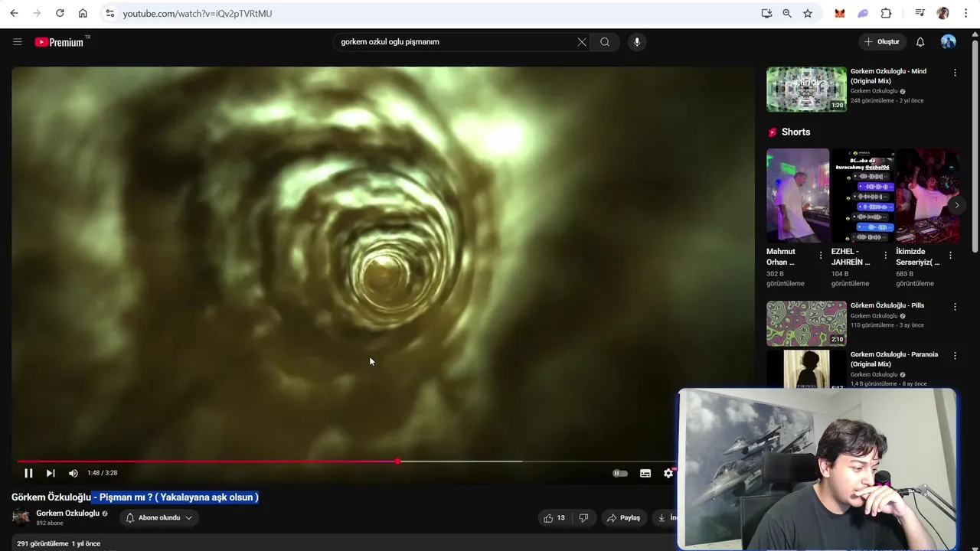
Task: Reload the page
Action: click(60, 13)
